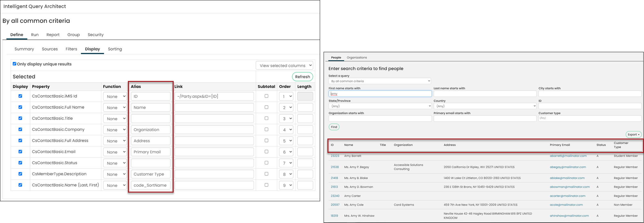Switch to Organizations tab in search panel

[x=357, y=58]
